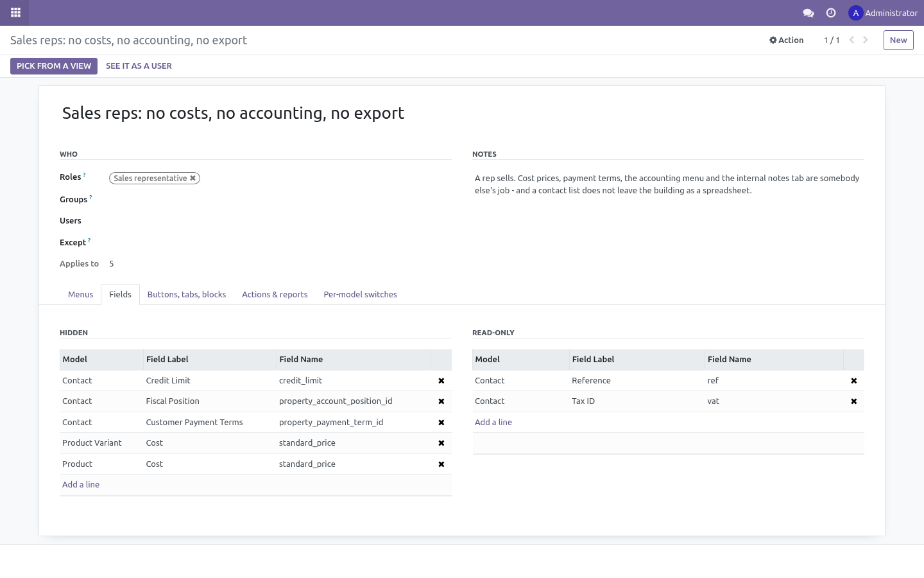Open the Actions & reports tab
The height and width of the screenshot is (578, 924).
[275, 295]
